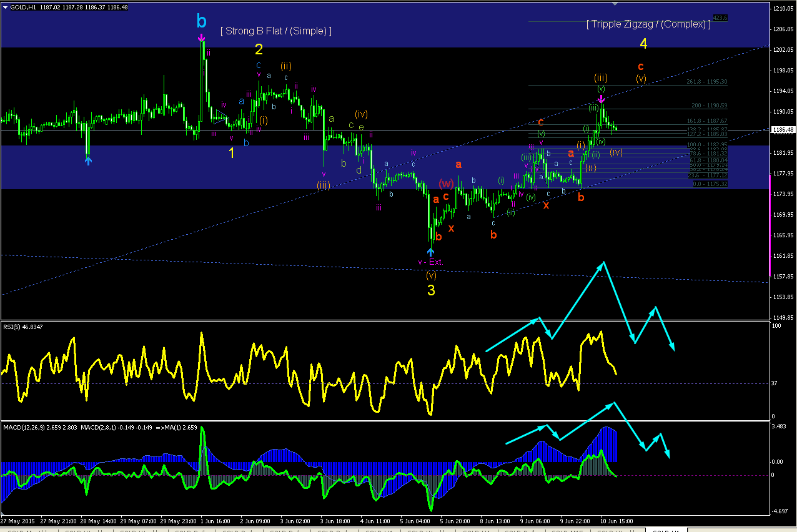Select the red '(w)' wave label

(446, 184)
